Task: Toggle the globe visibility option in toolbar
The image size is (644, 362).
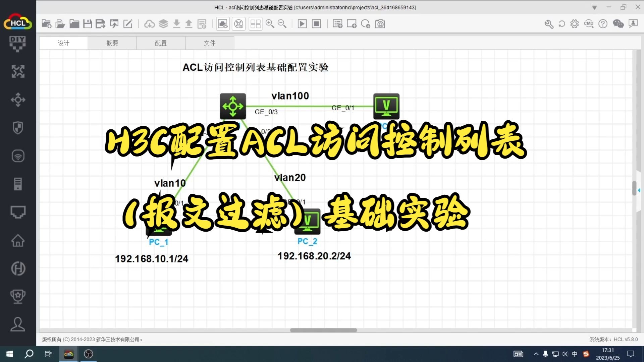Action: tap(239, 23)
